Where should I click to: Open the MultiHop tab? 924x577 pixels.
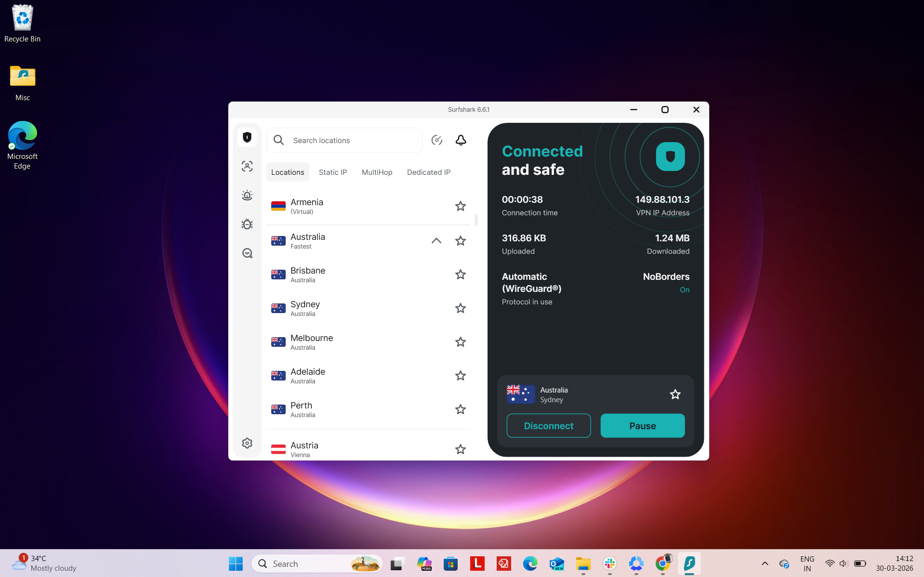[377, 172]
